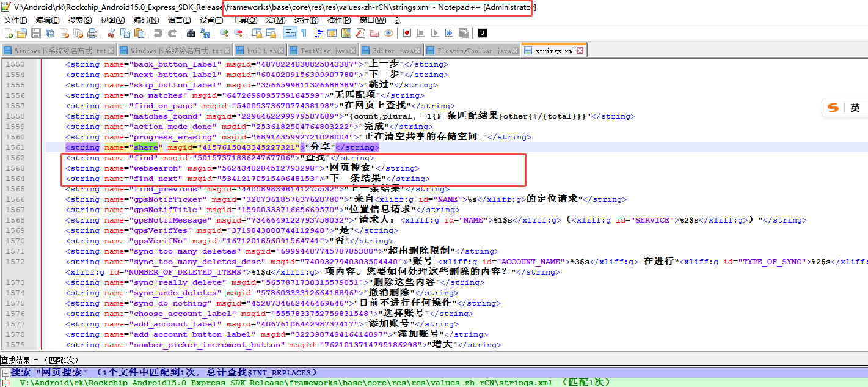
Task: Open the 文件(F) menu
Action: click(16, 20)
